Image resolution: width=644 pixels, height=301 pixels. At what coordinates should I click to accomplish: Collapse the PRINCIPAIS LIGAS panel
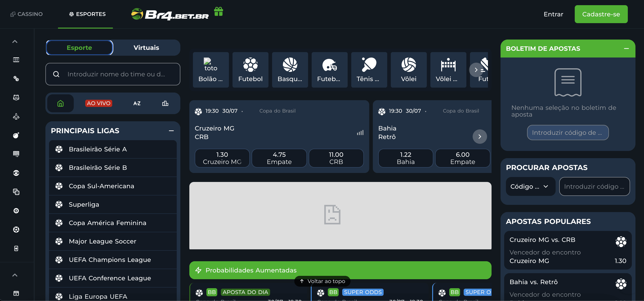click(171, 131)
